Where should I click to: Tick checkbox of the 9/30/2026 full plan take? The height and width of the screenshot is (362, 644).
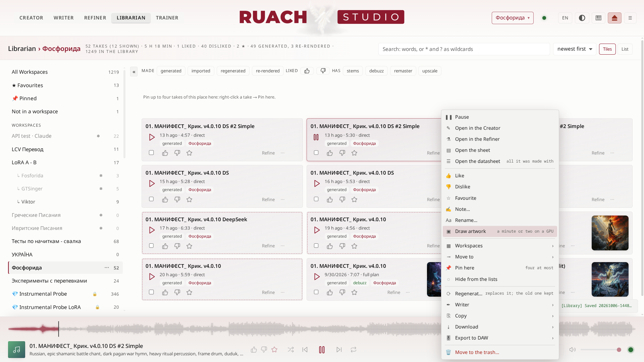point(316,292)
